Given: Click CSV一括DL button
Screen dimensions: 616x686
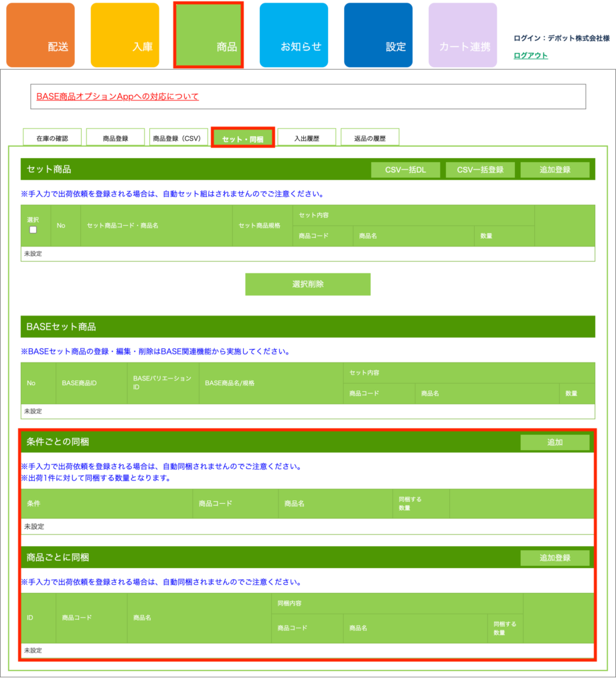Looking at the screenshot, I should pyautogui.click(x=405, y=170).
